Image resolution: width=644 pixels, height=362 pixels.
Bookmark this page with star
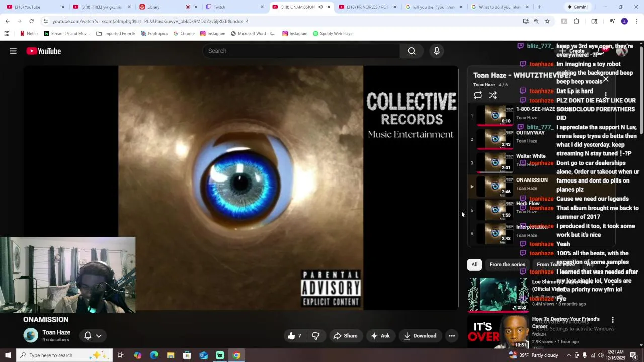(547, 21)
